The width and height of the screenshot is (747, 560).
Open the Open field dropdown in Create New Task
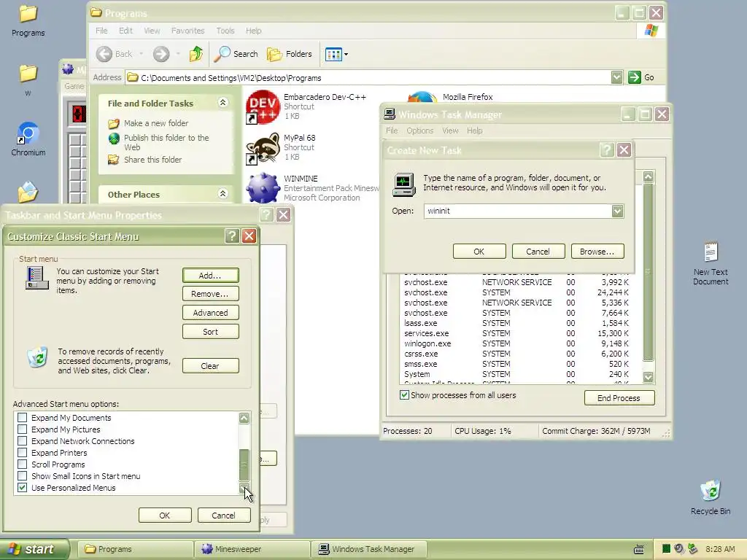(617, 211)
